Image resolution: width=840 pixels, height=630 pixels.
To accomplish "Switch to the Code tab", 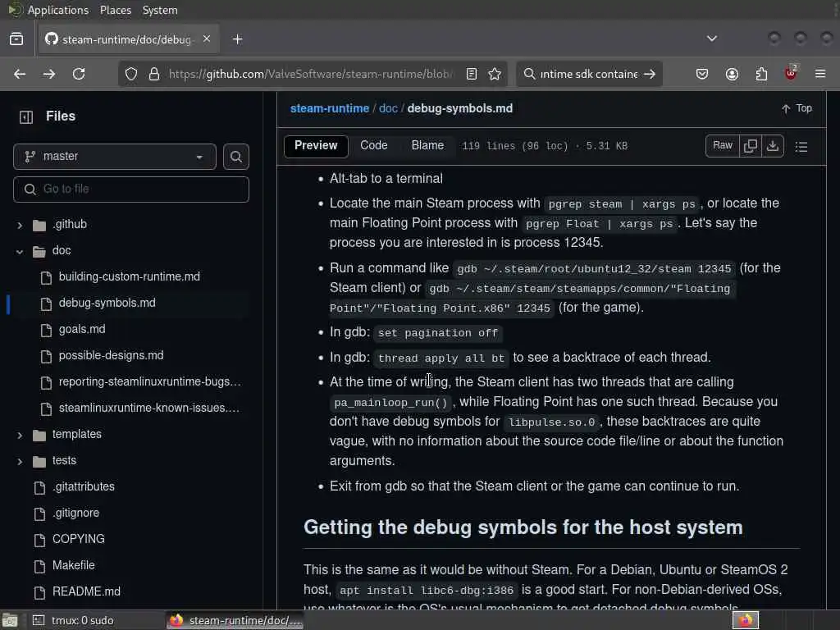I will 374,146.
